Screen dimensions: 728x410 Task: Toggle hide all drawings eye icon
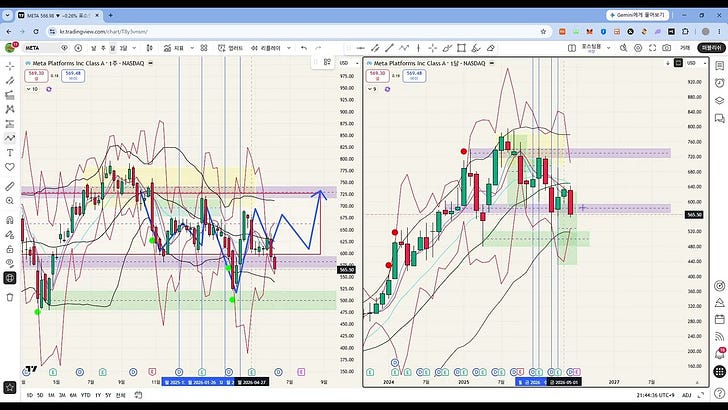tap(10, 263)
